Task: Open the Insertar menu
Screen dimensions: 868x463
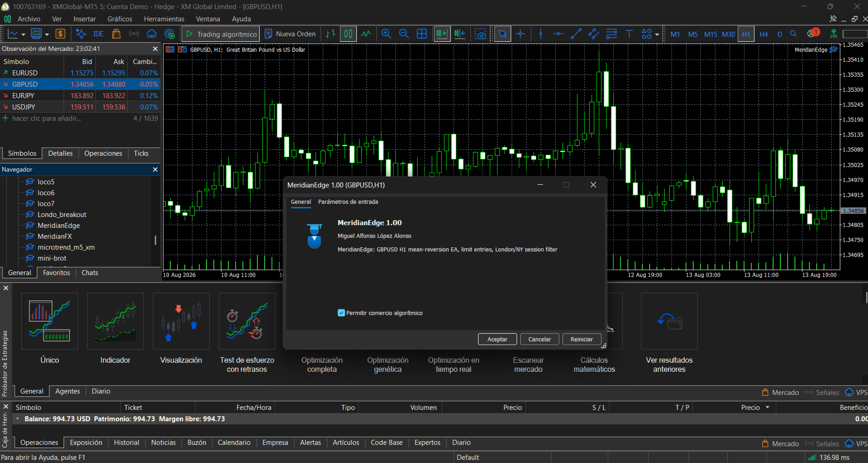Action: pos(84,19)
